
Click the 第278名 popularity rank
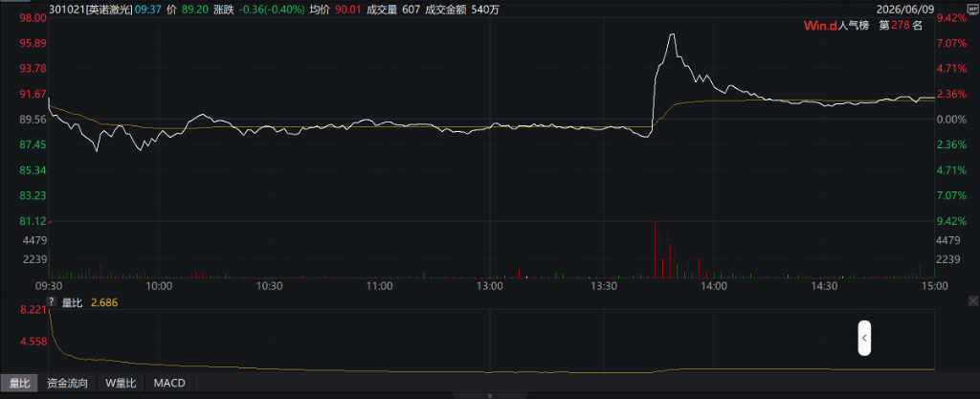(901, 26)
